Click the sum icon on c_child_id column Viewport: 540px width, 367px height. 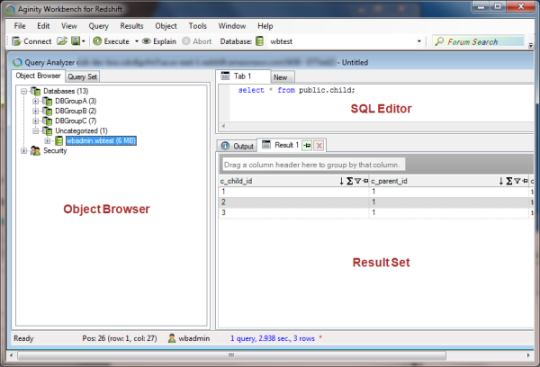(350, 181)
